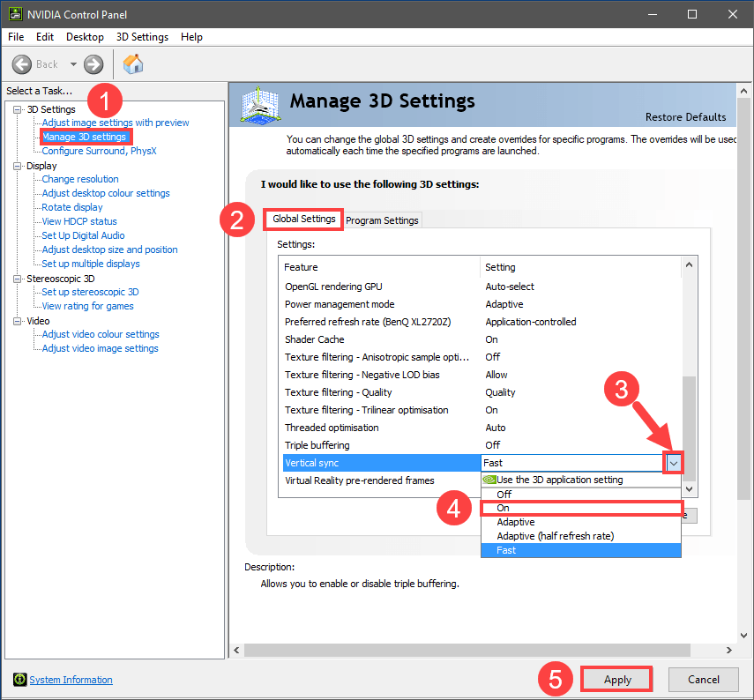This screenshot has width=754, height=700.
Task: Select Manage 3D settings task
Action: pyautogui.click(x=84, y=137)
